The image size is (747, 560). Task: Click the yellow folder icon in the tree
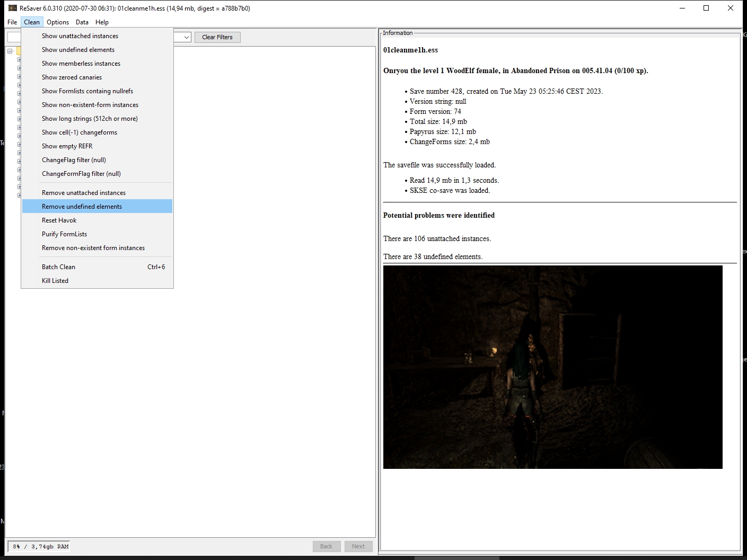tap(19, 51)
